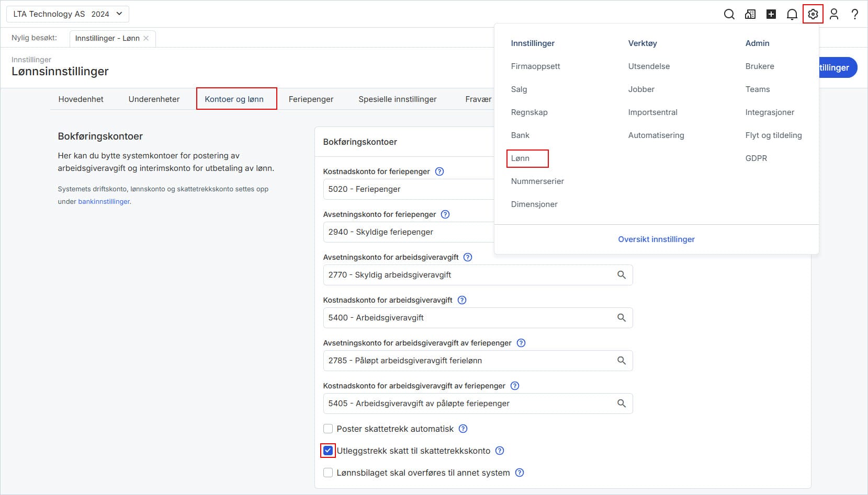Open the user profile icon
The width and height of the screenshot is (868, 495).
coord(833,14)
